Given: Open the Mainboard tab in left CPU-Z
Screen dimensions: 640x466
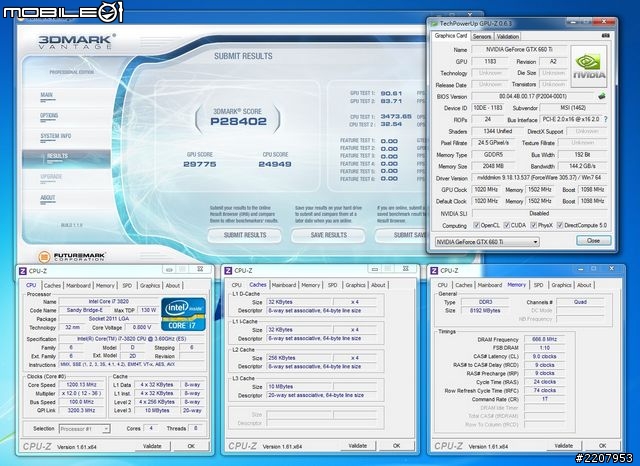Looking at the screenshot, I should pyautogui.click(x=78, y=285).
